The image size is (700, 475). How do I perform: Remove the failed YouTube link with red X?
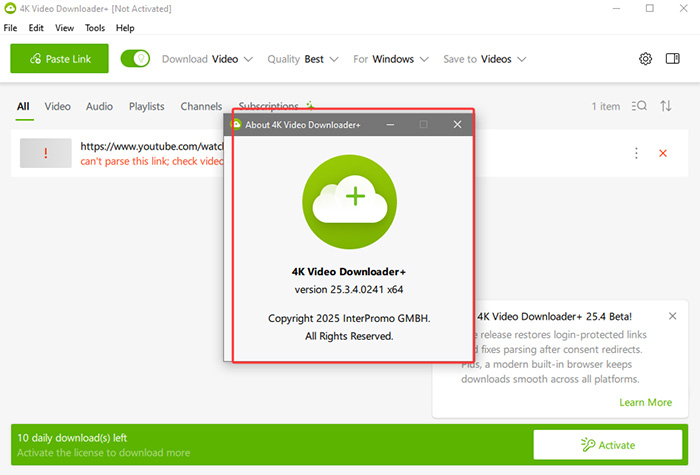coord(663,153)
